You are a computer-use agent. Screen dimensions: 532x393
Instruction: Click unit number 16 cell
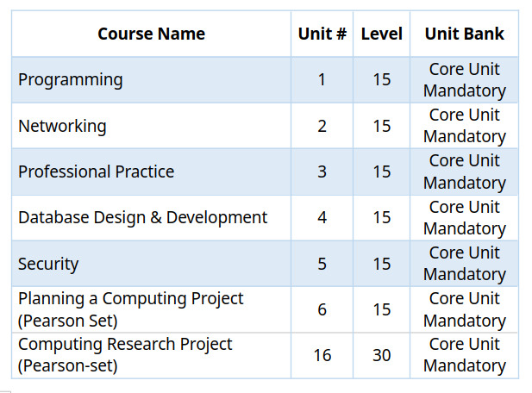coord(322,355)
